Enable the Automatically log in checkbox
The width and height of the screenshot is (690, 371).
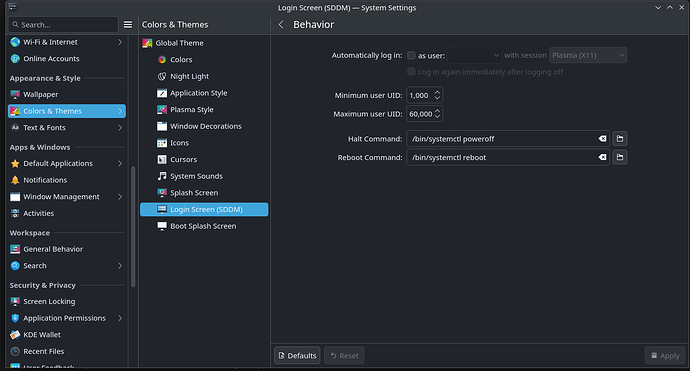click(411, 55)
